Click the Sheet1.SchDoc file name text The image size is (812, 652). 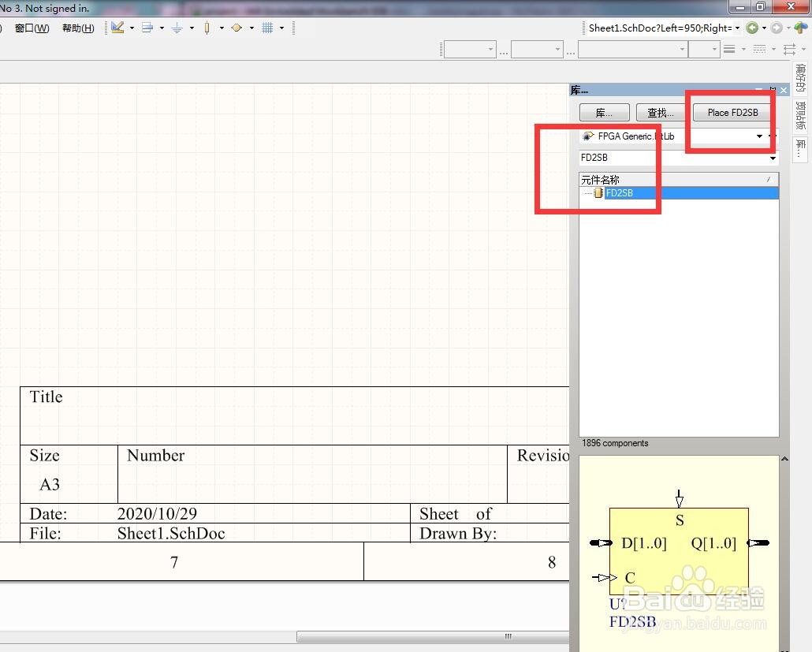point(171,534)
